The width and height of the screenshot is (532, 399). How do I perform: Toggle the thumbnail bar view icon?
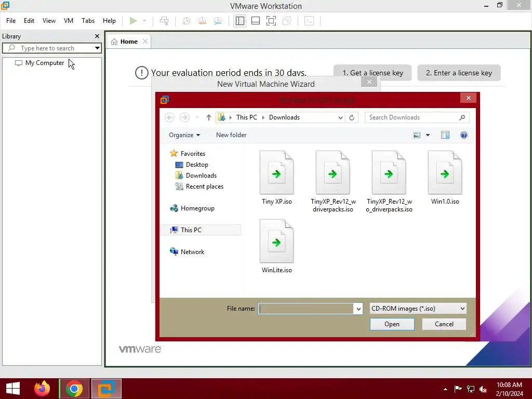point(256,21)
